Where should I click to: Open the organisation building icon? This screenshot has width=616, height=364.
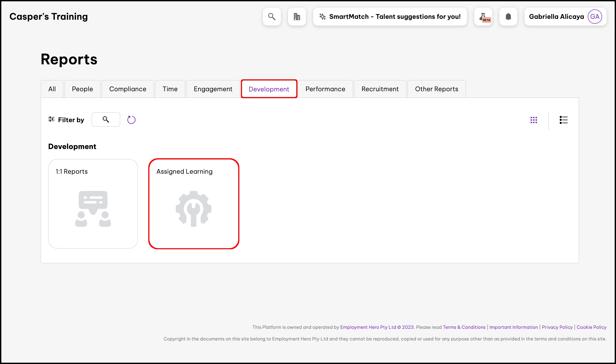(x=297, y=17)
